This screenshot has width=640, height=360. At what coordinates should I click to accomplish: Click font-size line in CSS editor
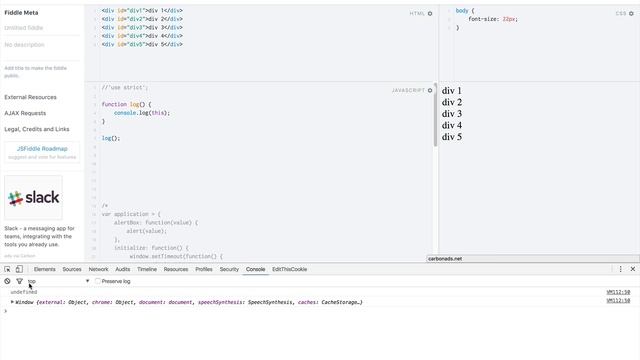[493, 19]
